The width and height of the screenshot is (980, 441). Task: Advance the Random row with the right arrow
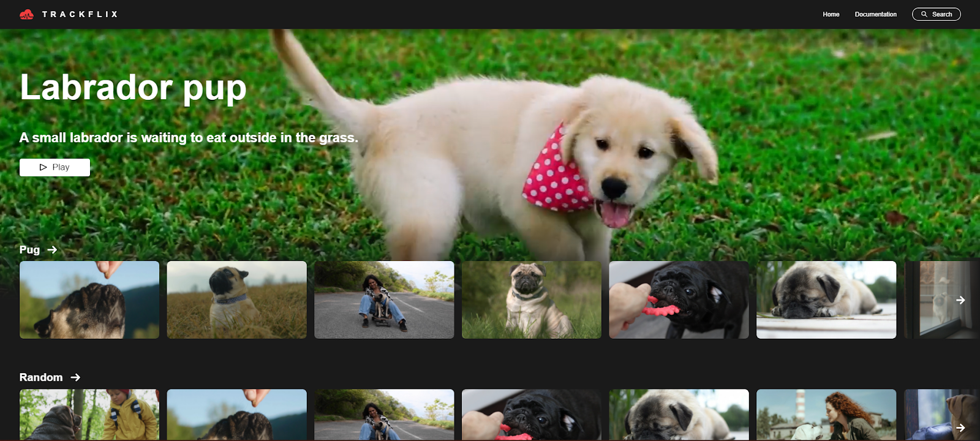tap(960, 428)
